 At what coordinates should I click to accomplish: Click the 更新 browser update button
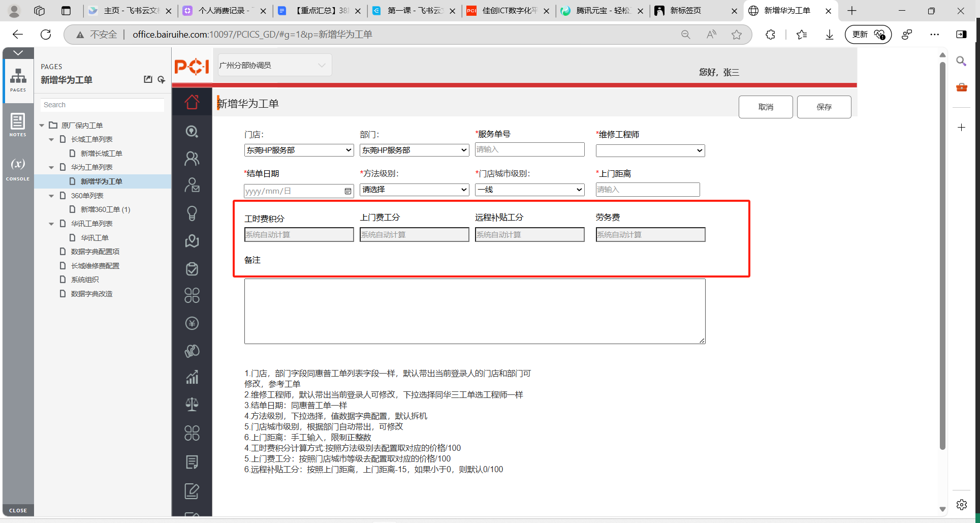[868, 34]
